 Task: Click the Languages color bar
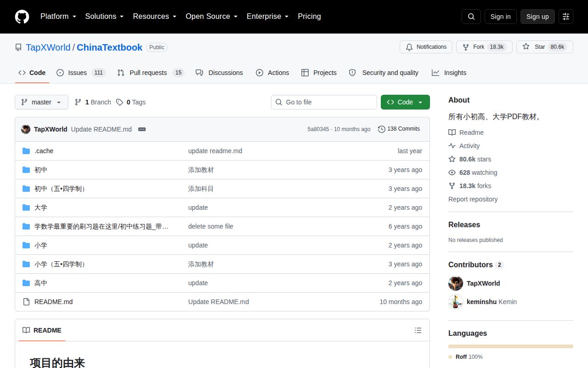pos(511,346)
